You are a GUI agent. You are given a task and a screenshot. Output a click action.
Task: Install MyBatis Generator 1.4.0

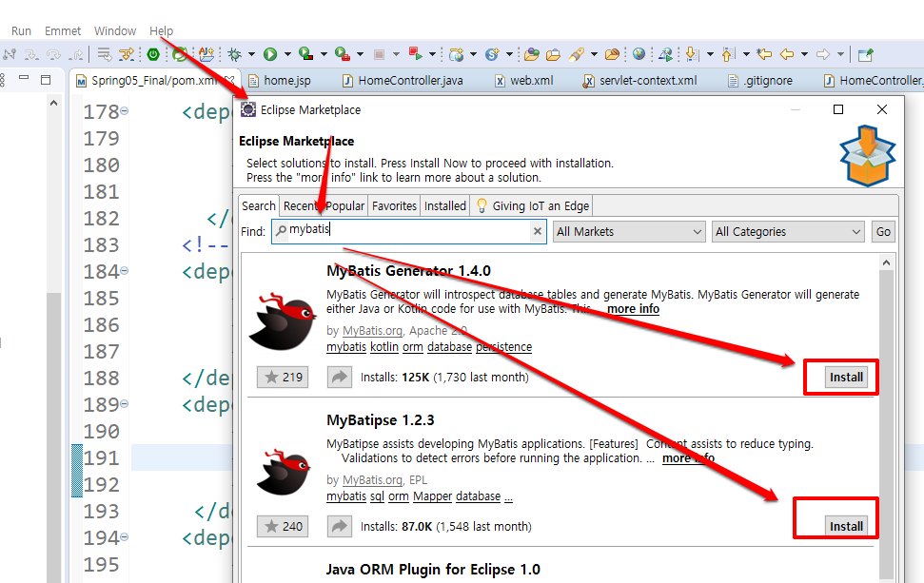[x=846, y=378]
